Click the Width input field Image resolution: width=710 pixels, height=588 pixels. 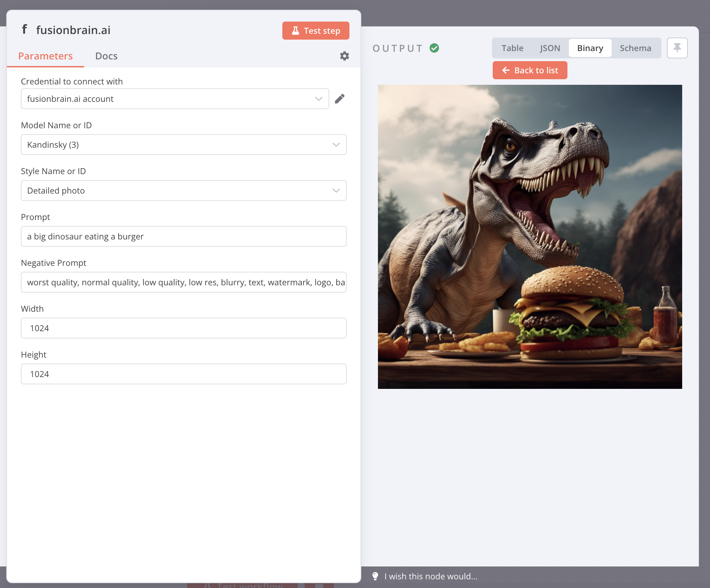(x=183, y=328)
